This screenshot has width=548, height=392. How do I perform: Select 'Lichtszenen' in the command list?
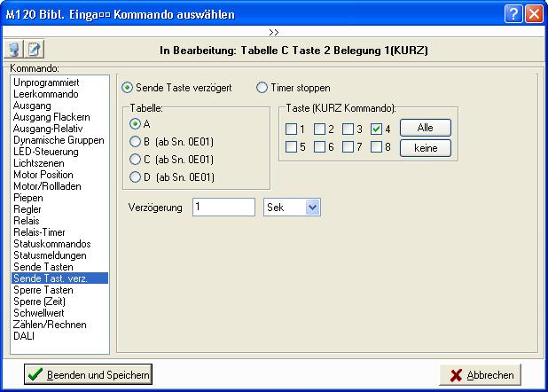tap(39, 163)
